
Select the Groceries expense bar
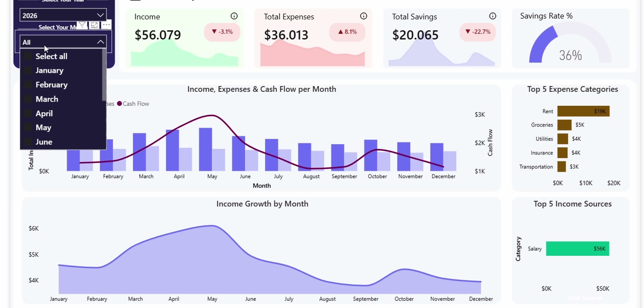[x=565, y=125]
